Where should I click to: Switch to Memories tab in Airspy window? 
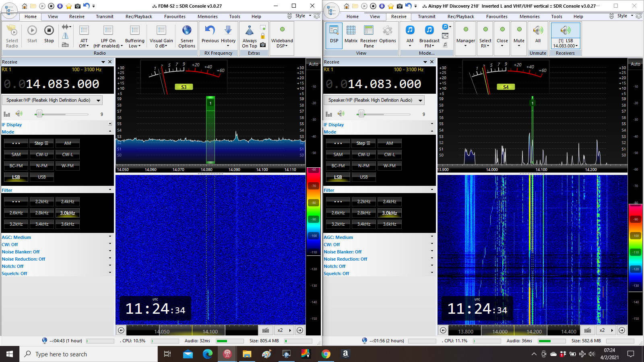coord(529,16)
